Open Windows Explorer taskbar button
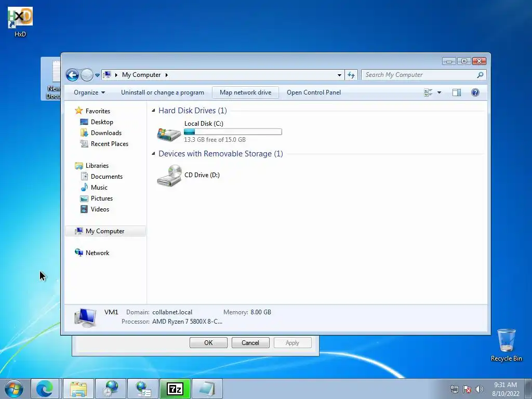The width and height of the screenshot is (532, 399). tap(78, 389)
